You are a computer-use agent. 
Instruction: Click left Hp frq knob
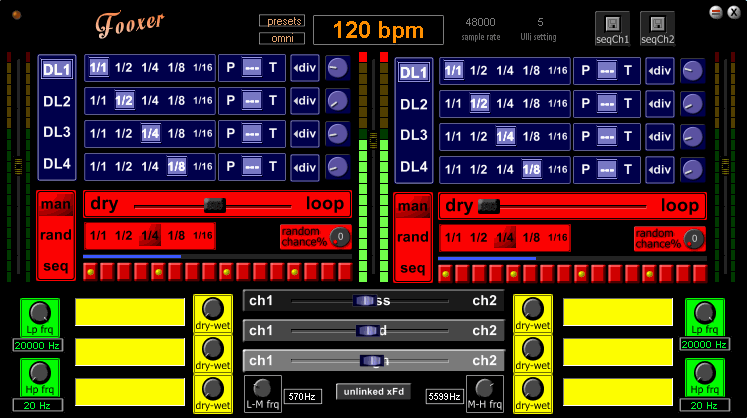(40, 373)
